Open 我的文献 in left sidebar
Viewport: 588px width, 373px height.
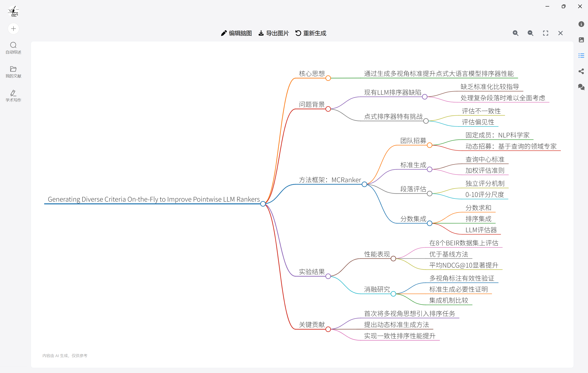(13, 72)
